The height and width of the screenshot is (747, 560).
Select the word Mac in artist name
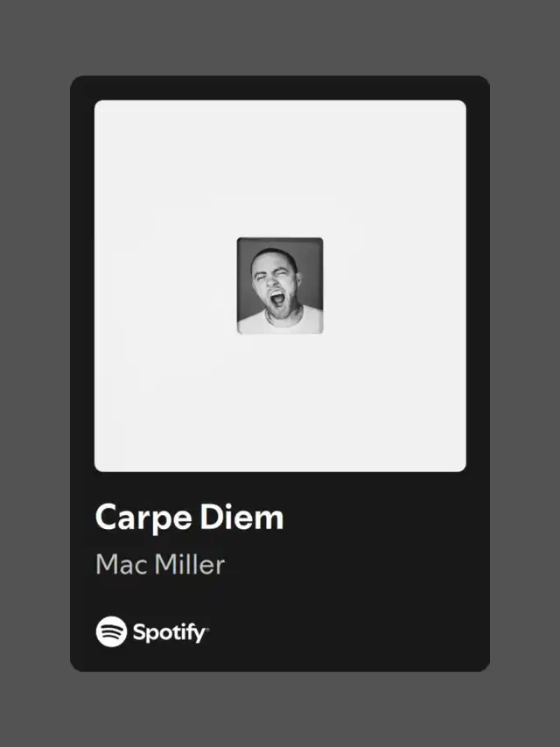click(122, 565)
